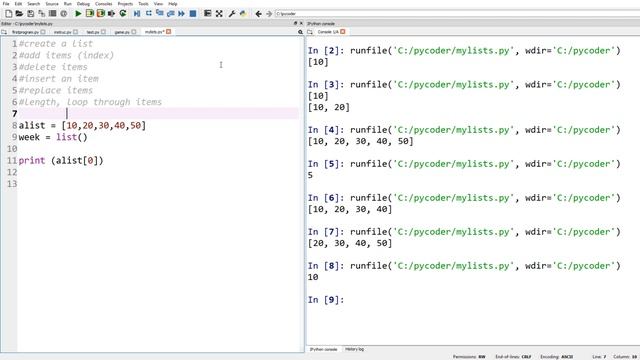Open the Consoles menu
640x360 pixels.
click(104, 4)
